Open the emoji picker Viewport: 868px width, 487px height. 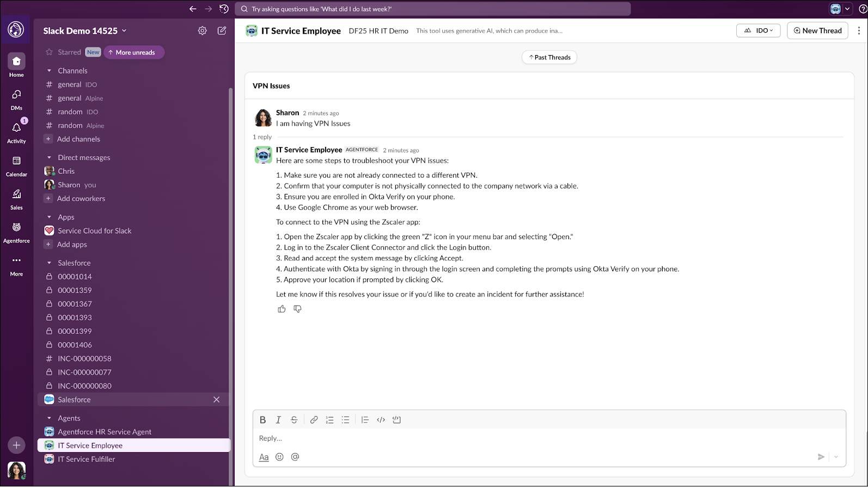coord(279,457)
